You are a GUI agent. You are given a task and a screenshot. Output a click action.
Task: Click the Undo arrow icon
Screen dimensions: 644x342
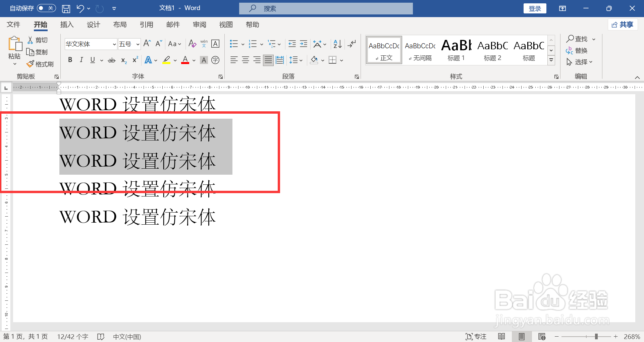pos(80,9)
